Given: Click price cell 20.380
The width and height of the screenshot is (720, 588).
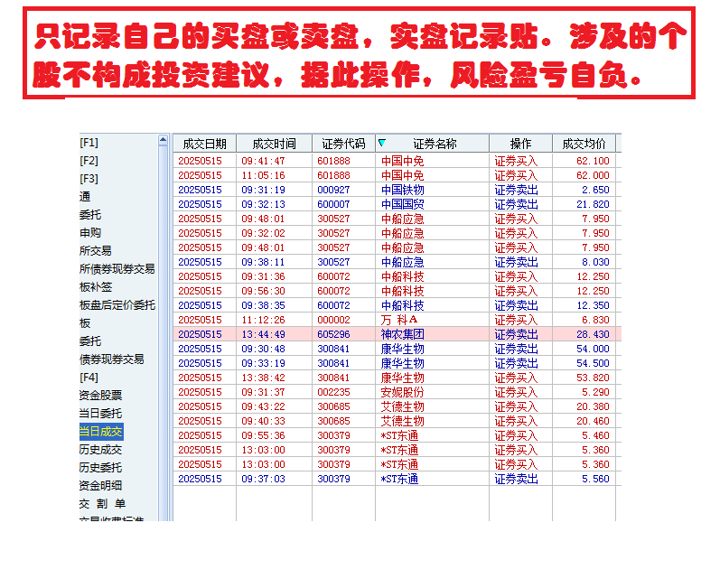Looking at the screenshot, I should pos(593,406).
